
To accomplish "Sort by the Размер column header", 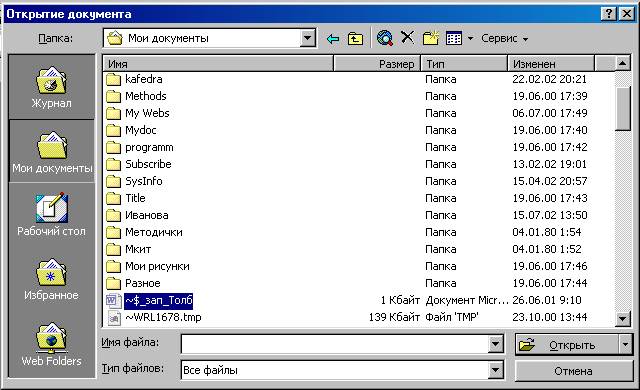I will pos(377,64).
